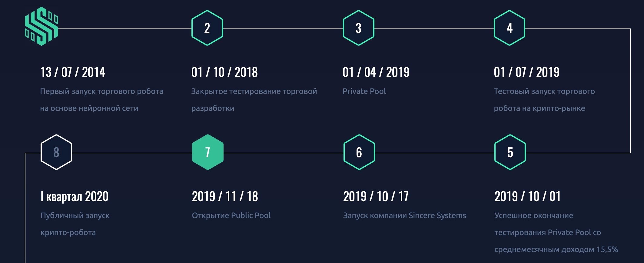644x263 pixels.
Task: Click Запуск компании Sincere Systems text
Action: [x=404, y=215]
